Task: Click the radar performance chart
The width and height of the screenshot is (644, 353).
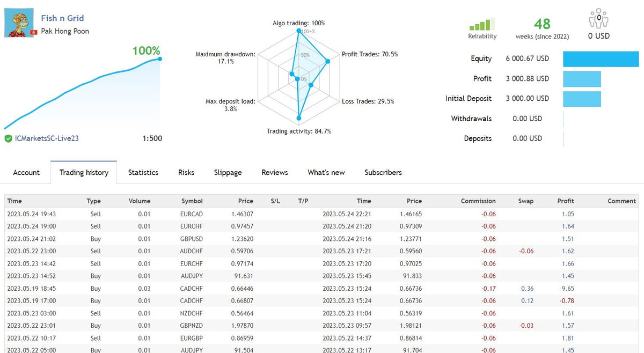Action: coord(298,78)
